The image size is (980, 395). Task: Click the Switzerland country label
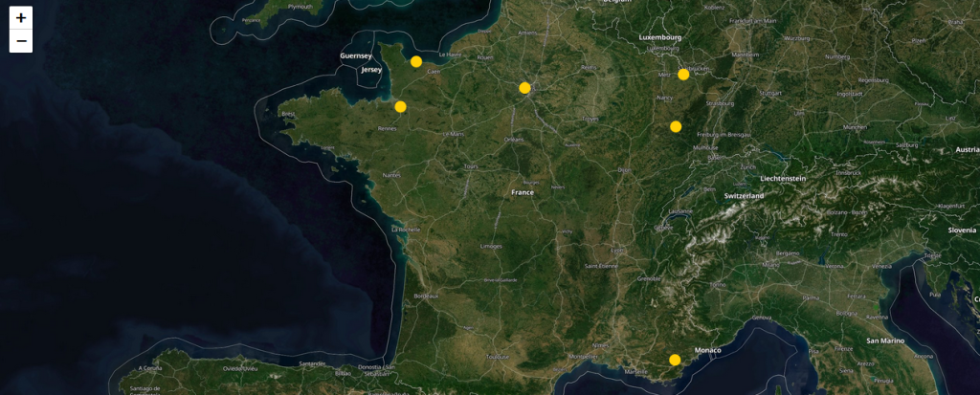click(x=744, y=196)
